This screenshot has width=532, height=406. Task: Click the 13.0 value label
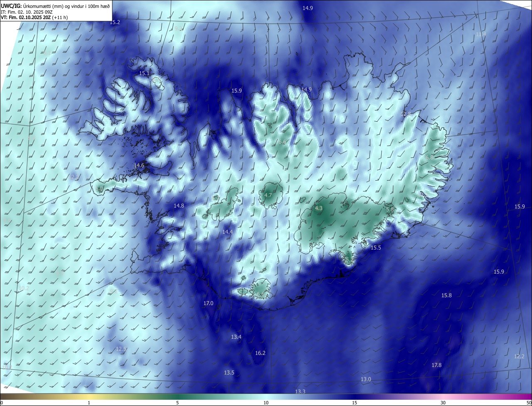366,379
